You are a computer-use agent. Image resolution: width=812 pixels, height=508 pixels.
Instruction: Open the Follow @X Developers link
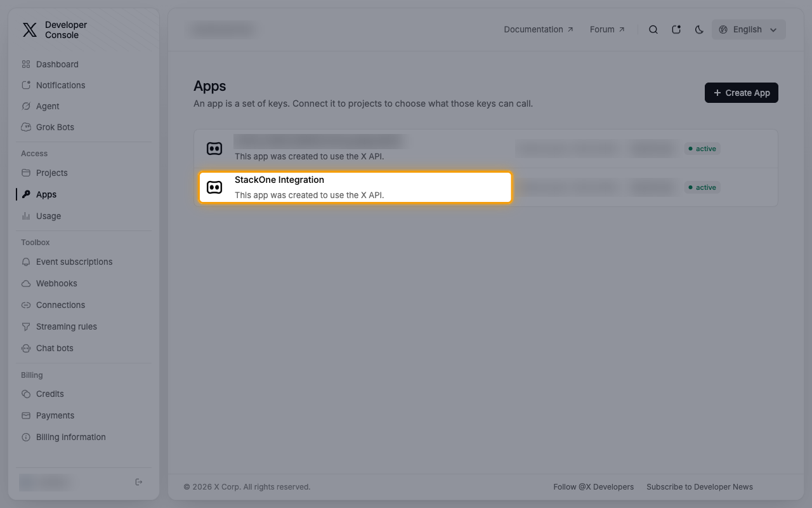point(593,487)
